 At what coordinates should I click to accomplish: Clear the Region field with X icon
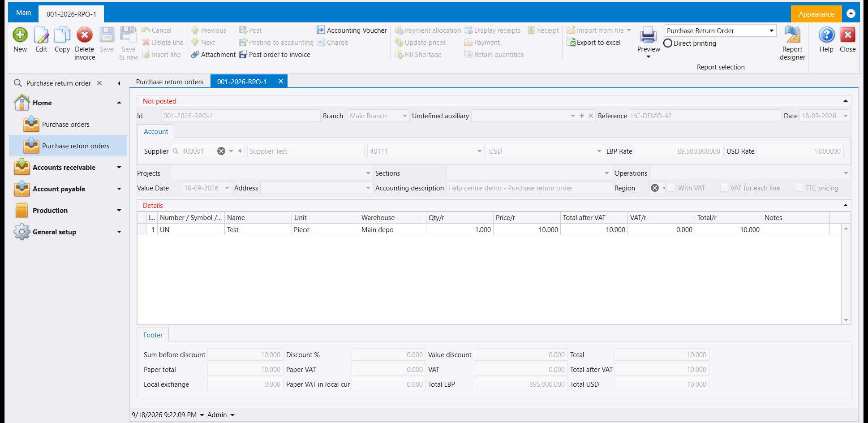(655, 188)
